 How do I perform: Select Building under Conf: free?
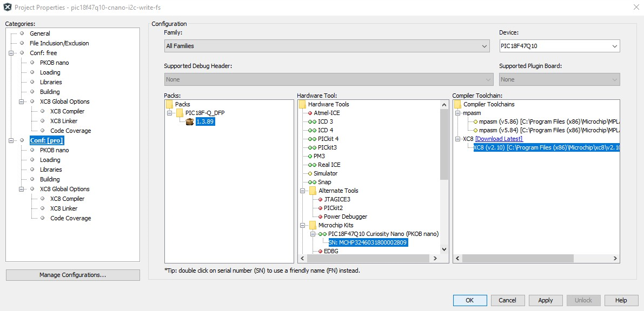coord(50,92)
